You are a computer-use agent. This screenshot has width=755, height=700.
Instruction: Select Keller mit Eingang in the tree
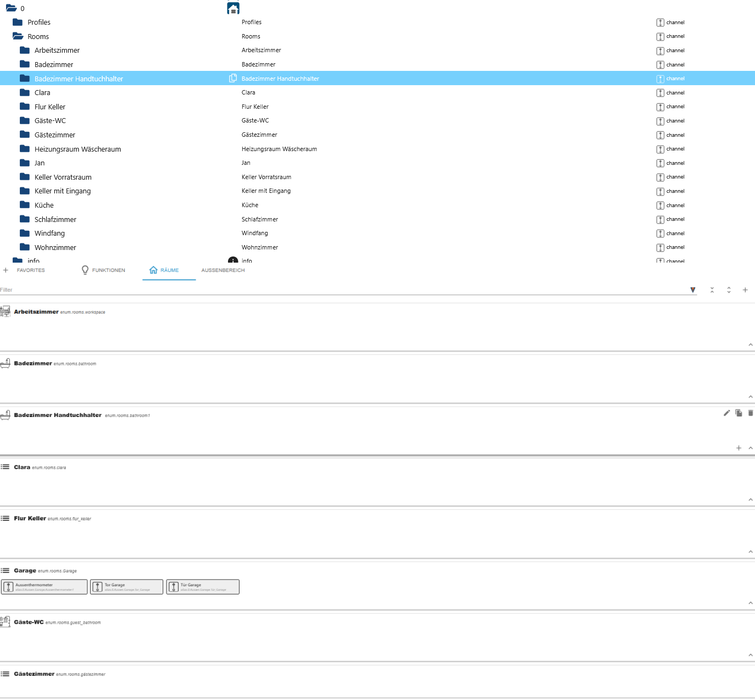tap(63, 191)
